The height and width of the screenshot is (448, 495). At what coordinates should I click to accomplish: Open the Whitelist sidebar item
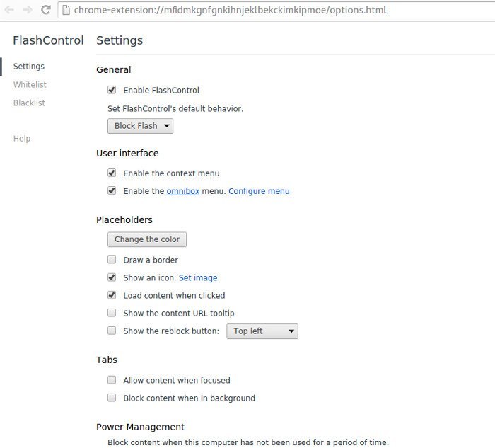(x=30, y=85)
